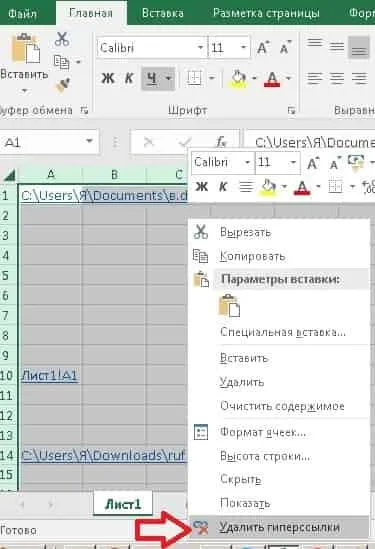Viewport: 375px width, 549px height.
Task: Click hyperlink Лист1!A1 in cell A10
Action: 49,376
